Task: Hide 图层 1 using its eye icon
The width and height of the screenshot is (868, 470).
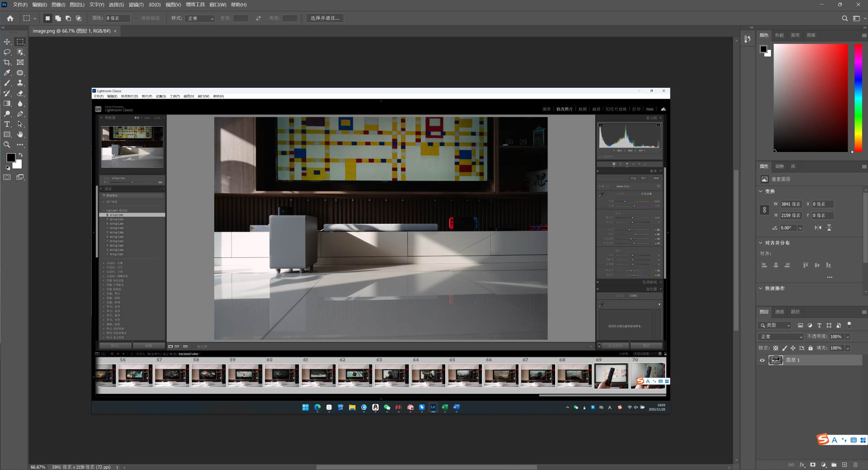Action: click(762, 360)
